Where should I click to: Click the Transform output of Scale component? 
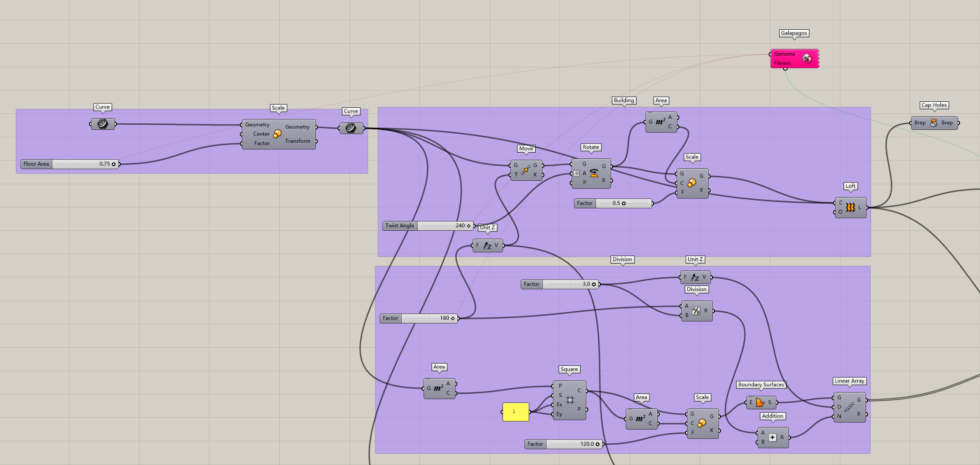[298, 141]
